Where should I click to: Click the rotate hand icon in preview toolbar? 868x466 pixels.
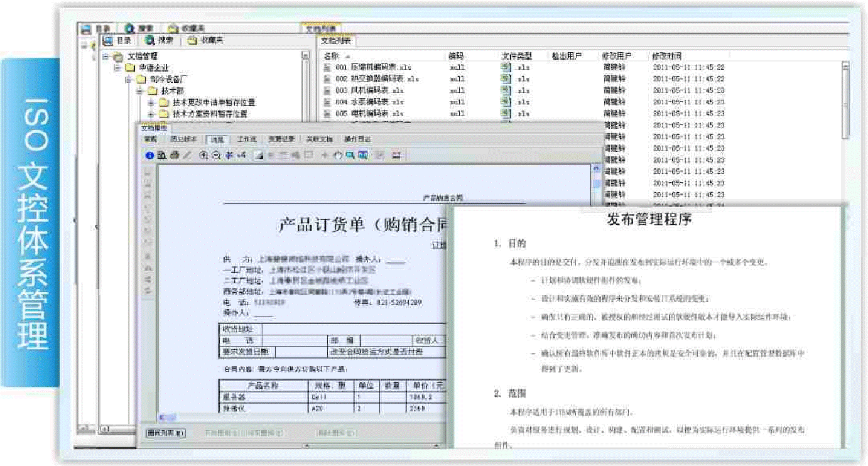click(x=337, y=155)
